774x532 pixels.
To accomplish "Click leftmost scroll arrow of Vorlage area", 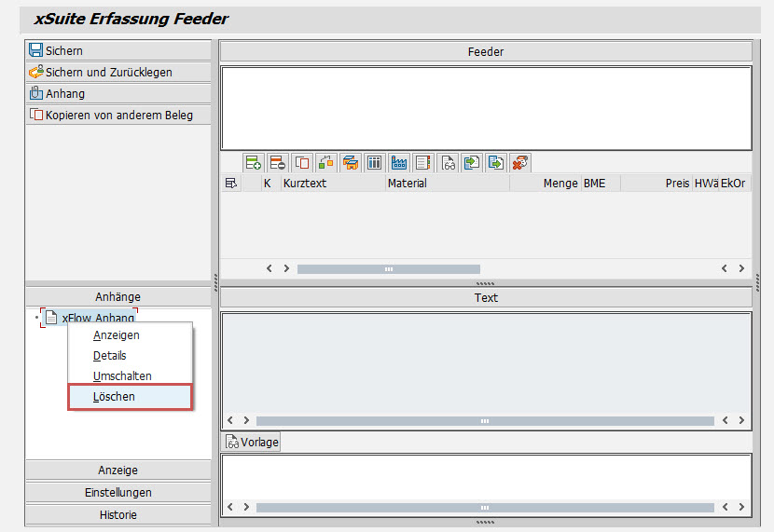I will tap(230, 508).
